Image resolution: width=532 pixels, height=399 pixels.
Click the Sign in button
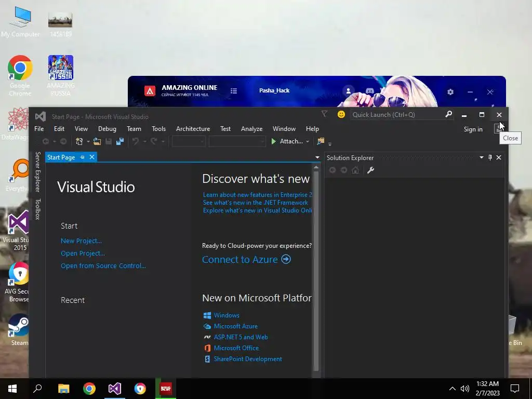pyautogui.click(x=473, y=129)
